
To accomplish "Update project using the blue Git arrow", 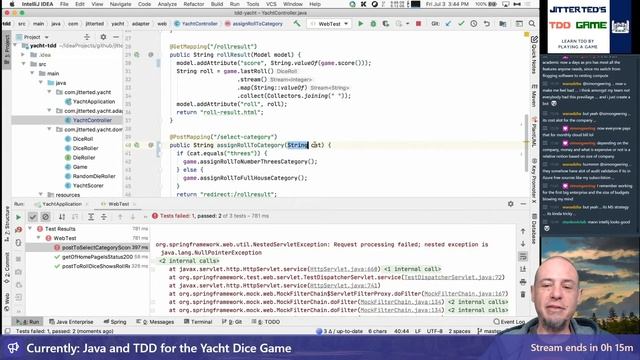I will click(x=448, y=24).
